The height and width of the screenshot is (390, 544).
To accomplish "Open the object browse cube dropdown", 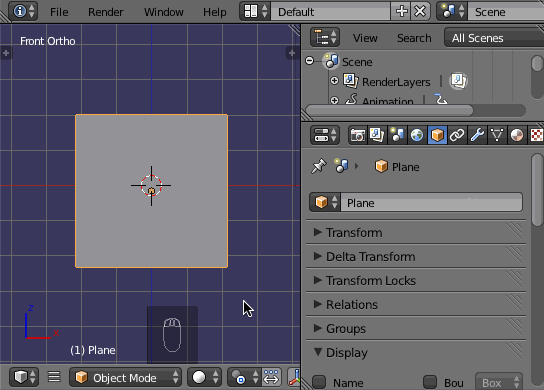I will [x=325, y=202].
